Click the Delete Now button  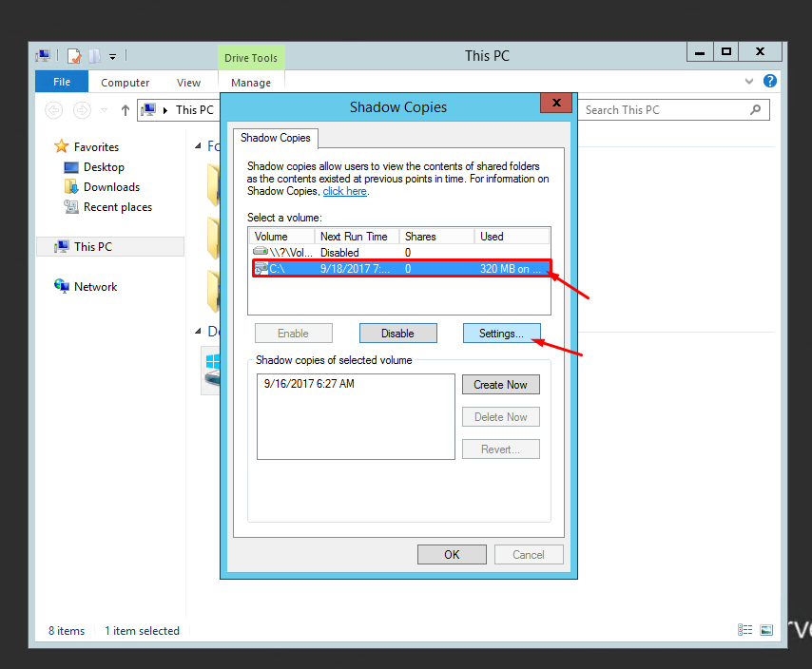click(x=500, y=417)
